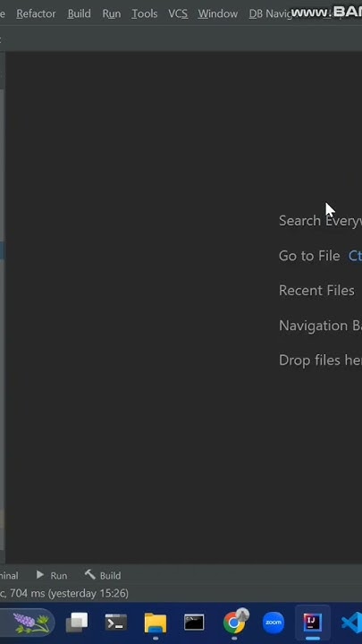Open Command Prompt from the taskbar
362x644 pixels.
click(194, 623)
